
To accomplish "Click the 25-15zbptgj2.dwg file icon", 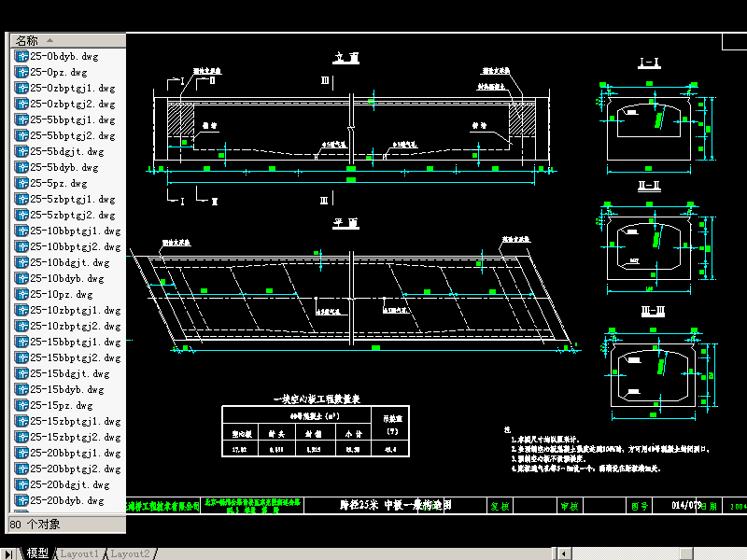I will pyautogui.click(x=21, y=437).
